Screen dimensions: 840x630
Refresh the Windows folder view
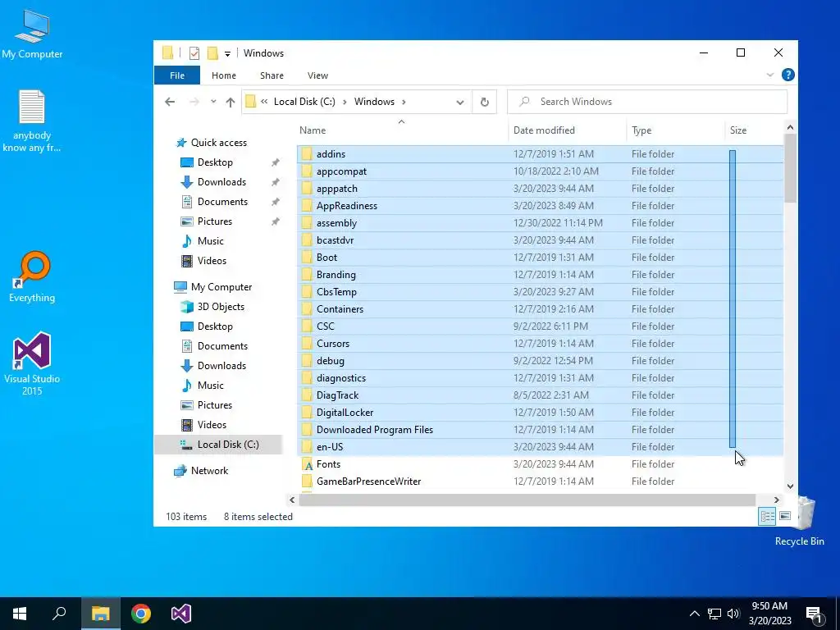[484, 102]
